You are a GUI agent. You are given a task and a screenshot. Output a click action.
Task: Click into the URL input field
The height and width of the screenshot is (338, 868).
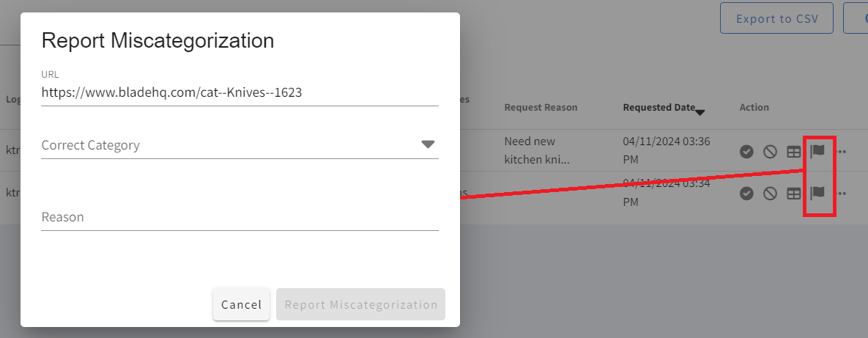240,92
